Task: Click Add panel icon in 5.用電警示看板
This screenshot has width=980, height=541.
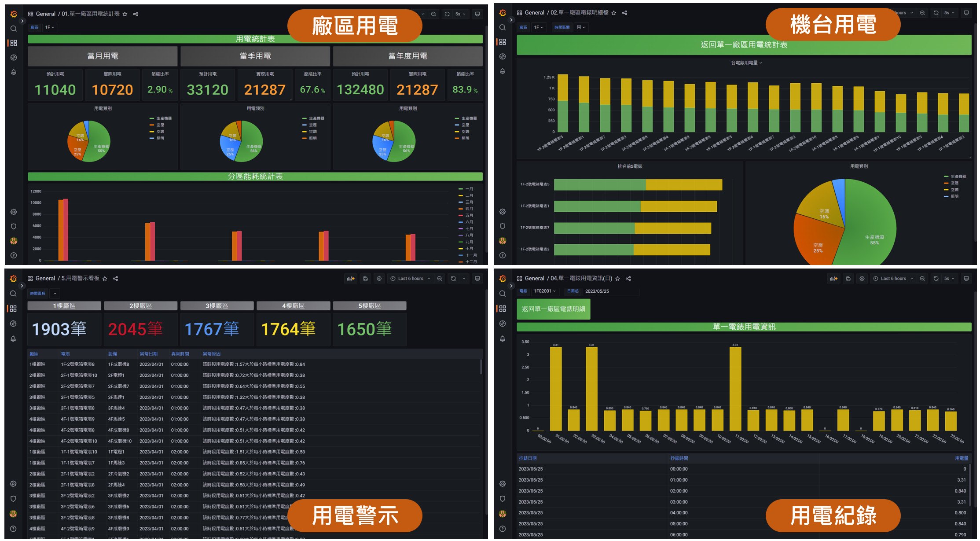Action: pyautogui.click(x=351, y=279)
